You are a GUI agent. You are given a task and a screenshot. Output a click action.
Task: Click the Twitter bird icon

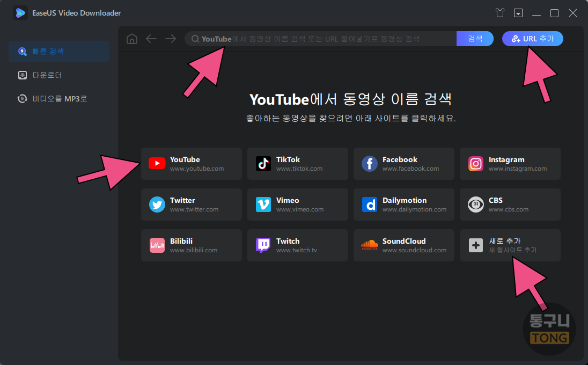point(157,205)
